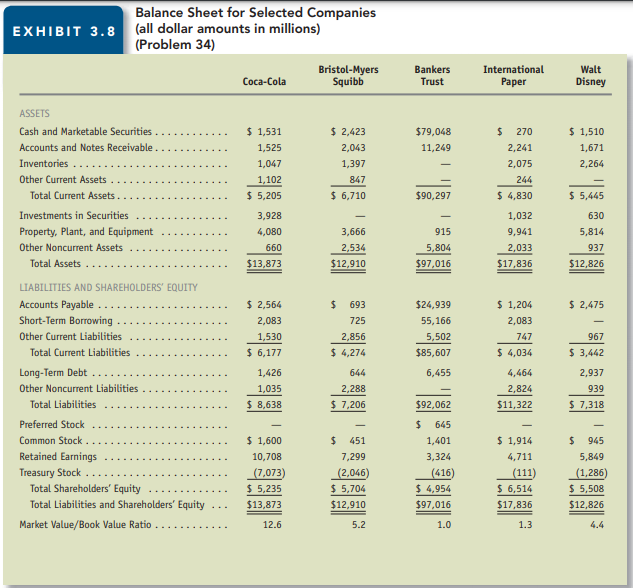Click Bankers Trust total current assets $90,297
Screen dimensions: 633x588
pos(433,196)
